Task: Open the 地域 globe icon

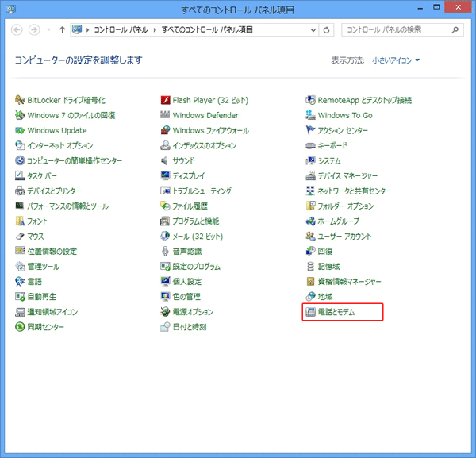Action: click(x=310, y=296)
